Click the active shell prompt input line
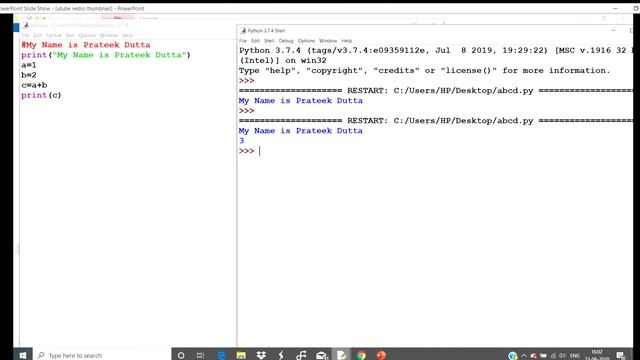 [249, 151]
